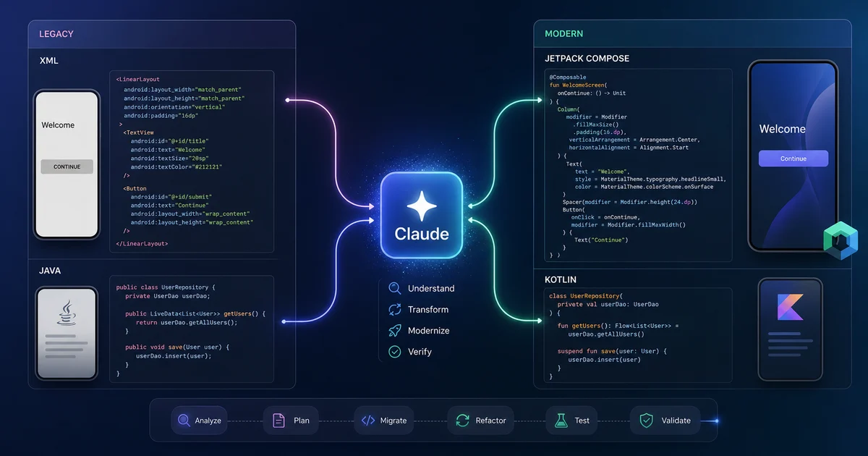Click the Refactor cycle arrows icon
This screenshot has width=868, height=456.
[461, 421]
